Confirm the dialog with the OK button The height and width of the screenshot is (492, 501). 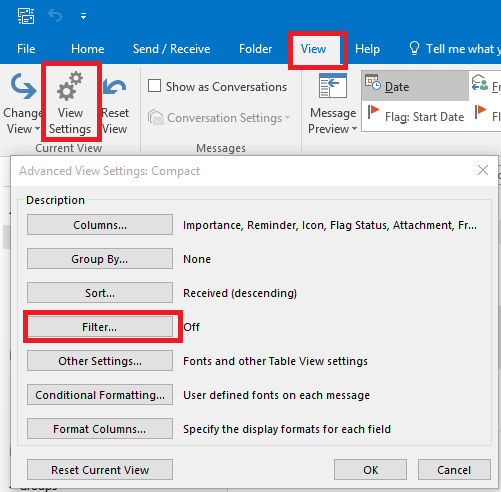pyautogui.click(x=370, y=470)
